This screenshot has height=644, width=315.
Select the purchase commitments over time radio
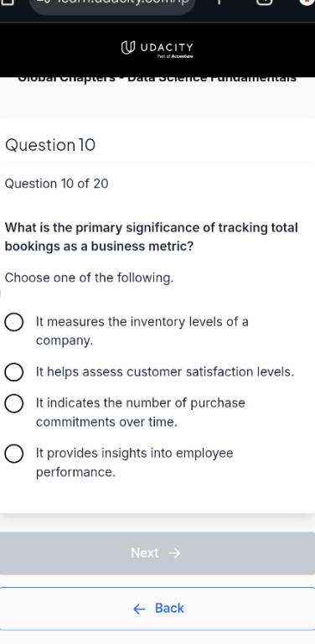[14, 403]
